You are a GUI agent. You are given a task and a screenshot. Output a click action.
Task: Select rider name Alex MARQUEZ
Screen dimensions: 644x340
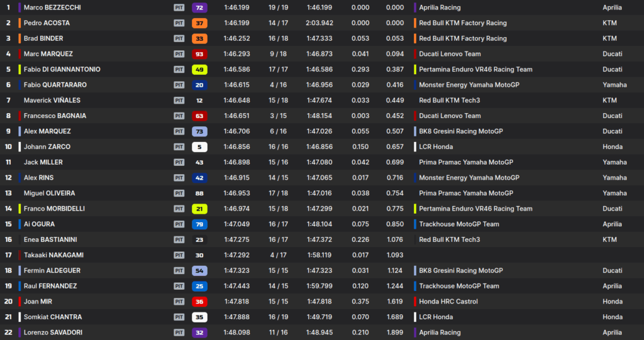pos(47,131)
